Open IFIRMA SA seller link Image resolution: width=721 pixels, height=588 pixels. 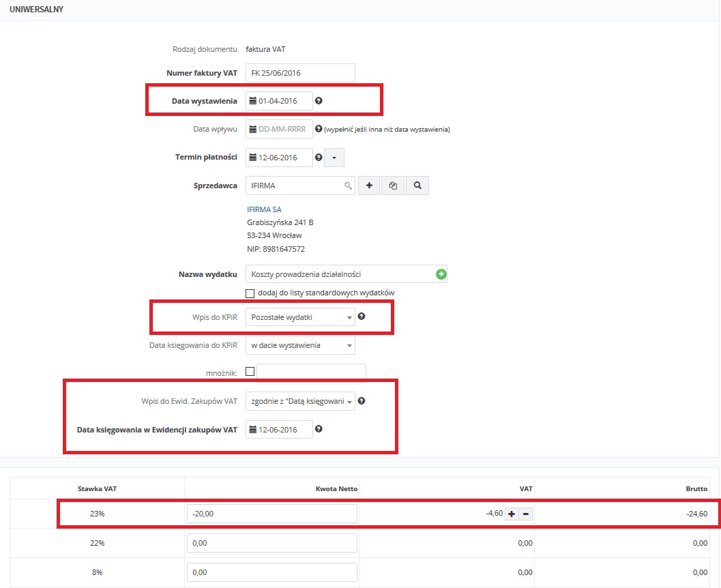(x=264, y=209)
